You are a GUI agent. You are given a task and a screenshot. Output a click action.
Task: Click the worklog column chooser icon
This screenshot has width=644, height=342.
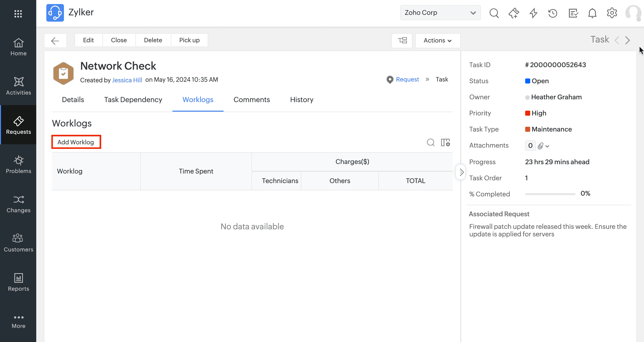[445, 142]
